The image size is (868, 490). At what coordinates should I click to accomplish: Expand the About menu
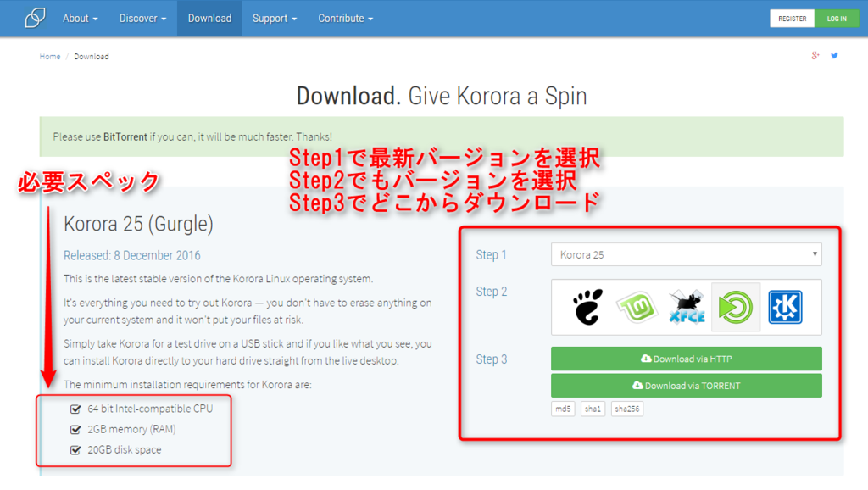click(x=81, y=19)
